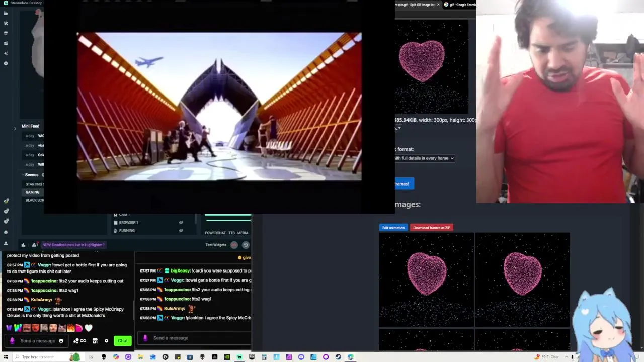
Task: Switch to the Split GIF image browser tab
Action: point(415,5)
